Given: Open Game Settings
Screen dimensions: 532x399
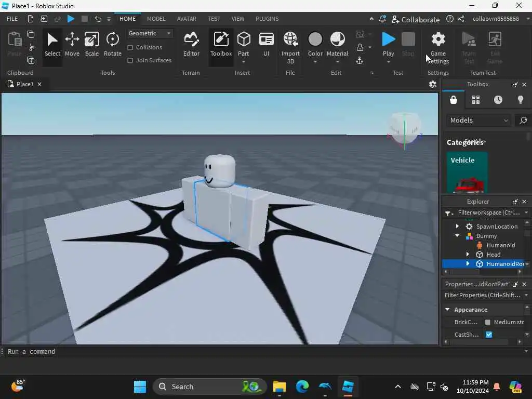Looking at the screenshot, I should (438, 47).
